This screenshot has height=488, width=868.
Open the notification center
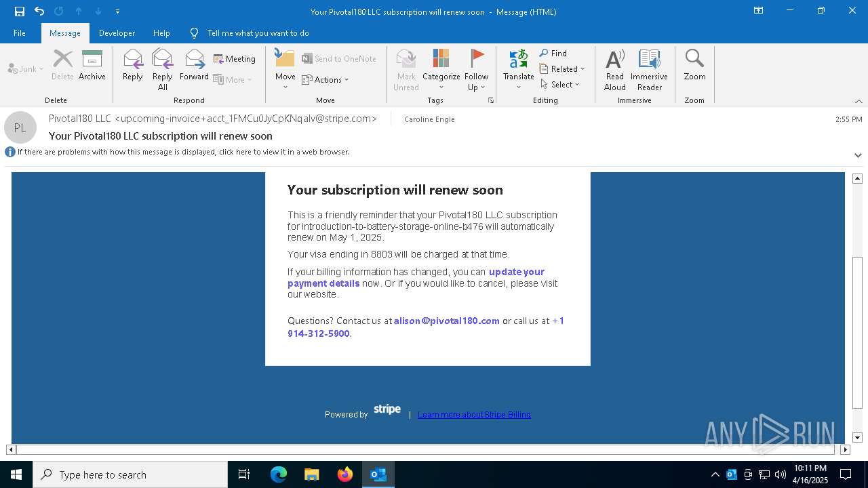[846, 474]
